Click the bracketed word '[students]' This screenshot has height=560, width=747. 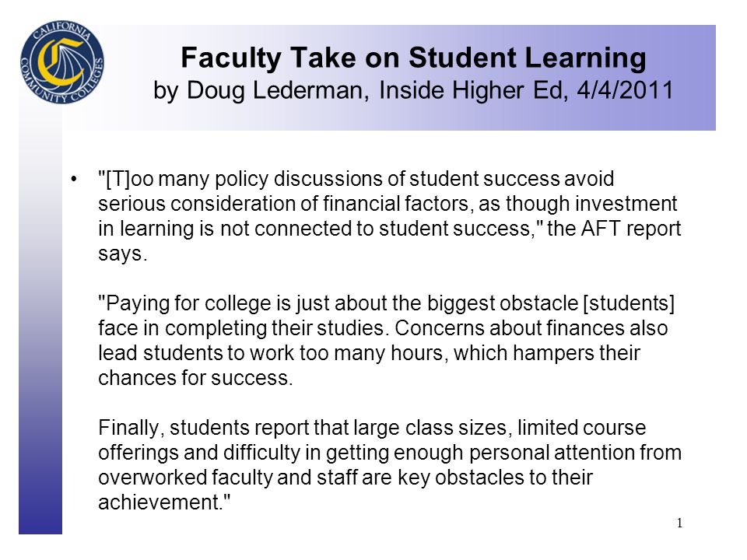[629, 303]
